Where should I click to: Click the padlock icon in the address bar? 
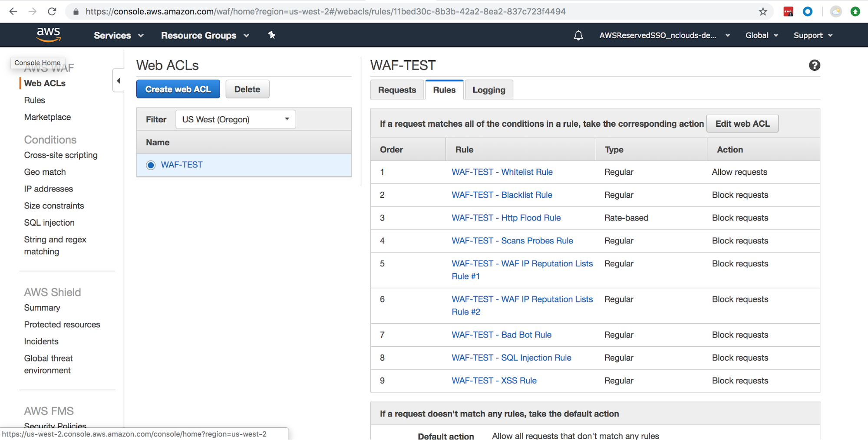pos(76,11)
